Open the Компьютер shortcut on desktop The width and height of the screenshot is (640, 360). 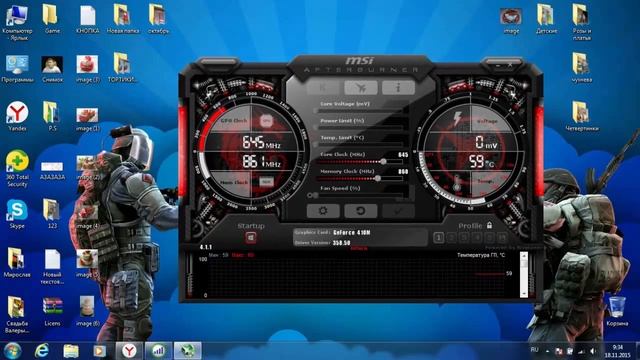(17, 22)
